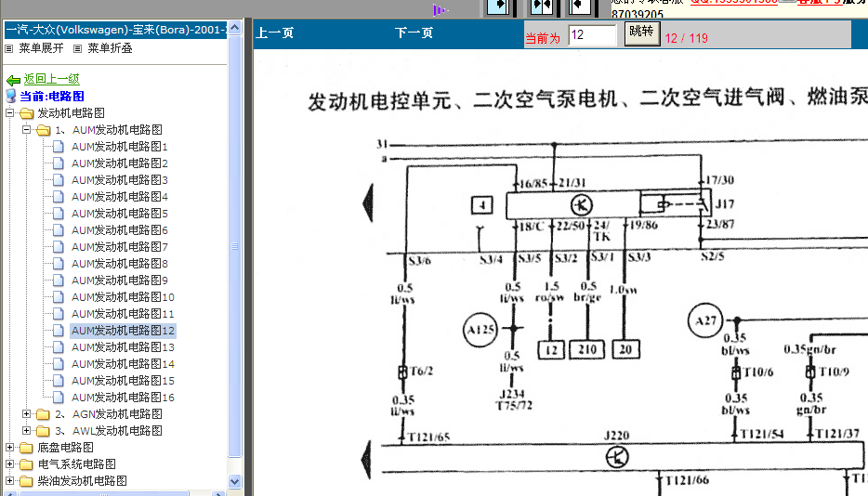Click the document icon for AUM发动机电路图3
Screen dimensions: 868x496
(59, 180)
